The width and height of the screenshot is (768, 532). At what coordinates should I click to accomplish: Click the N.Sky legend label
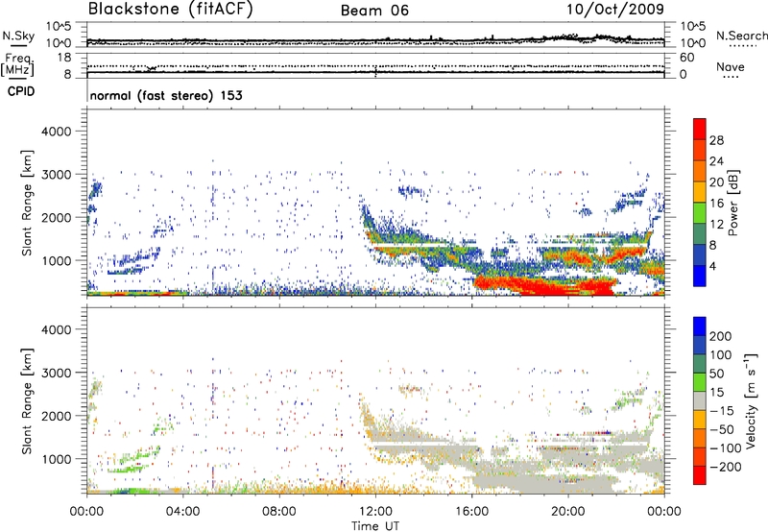pyautogui.click(x=18, y=36)
